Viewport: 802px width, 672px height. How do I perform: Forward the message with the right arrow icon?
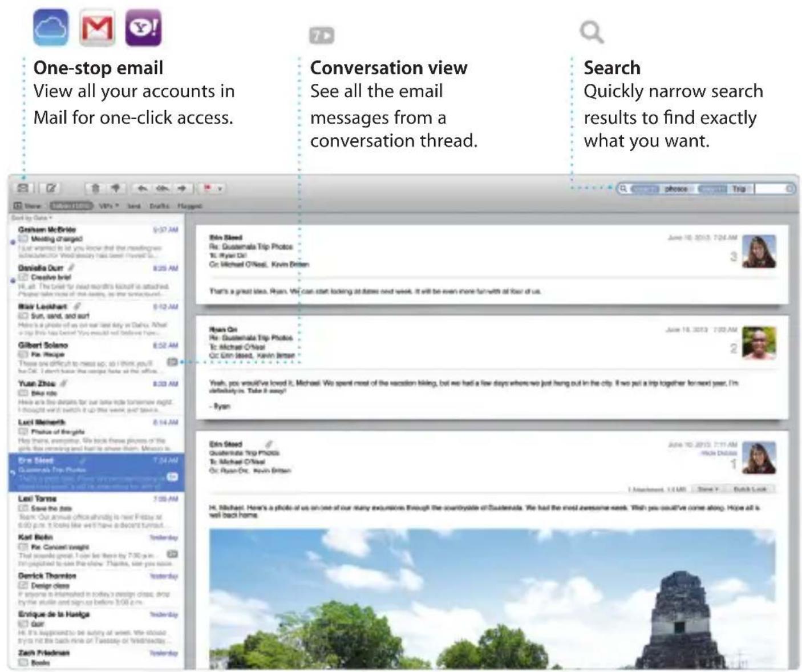(x=182, y=188)
